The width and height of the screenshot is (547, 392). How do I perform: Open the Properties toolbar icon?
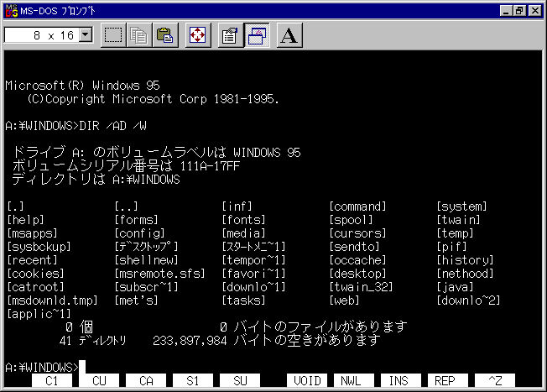coord(230,35)
